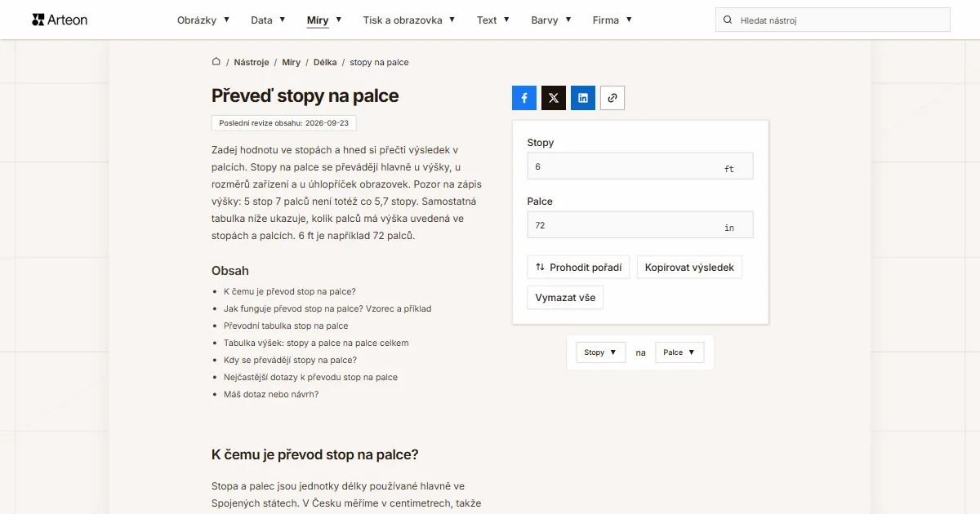980x514 pixels.
Task: Jump to 'K čemu je převod stop na palce?'
Action: pyautogui.click(x=290, y=291)
